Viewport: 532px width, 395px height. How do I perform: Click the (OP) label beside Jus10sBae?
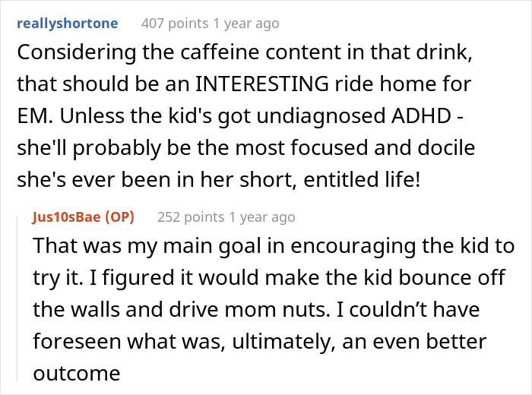120,217
